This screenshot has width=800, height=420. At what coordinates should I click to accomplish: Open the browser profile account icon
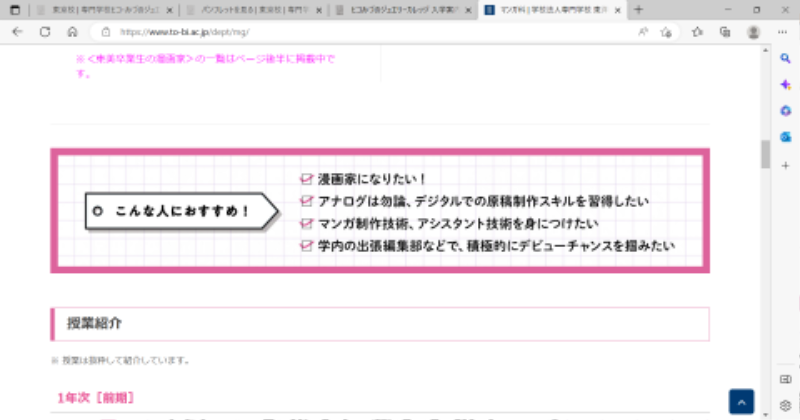click(753, 31)
